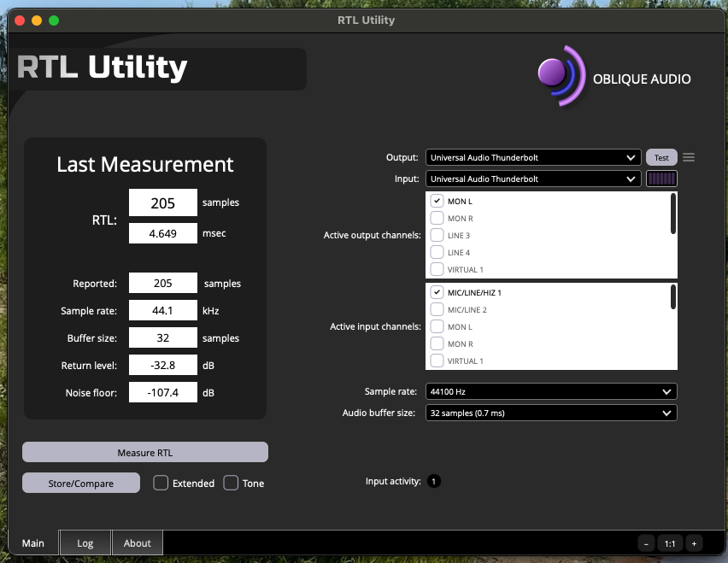Enable MON R in active input channels

437,344
